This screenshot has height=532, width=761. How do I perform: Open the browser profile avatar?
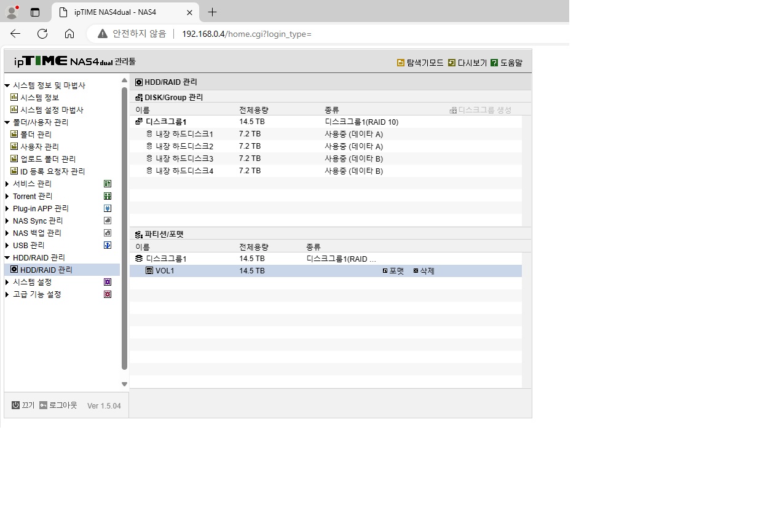tap(12, 12)
